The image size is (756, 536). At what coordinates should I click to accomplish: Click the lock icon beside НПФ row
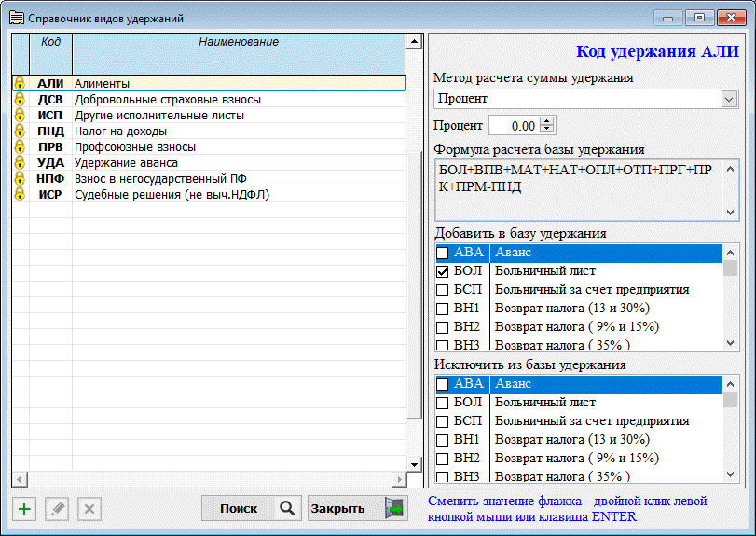coord(20,178)
